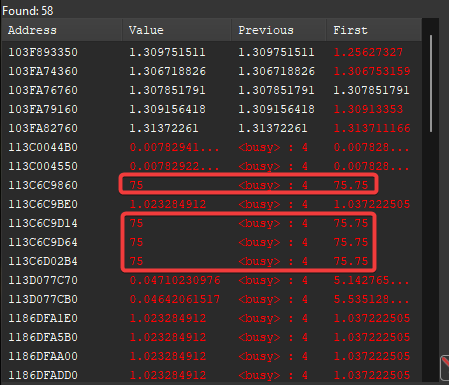Click first value 1.037222505 in row 1186DFA5B0
This screenshot has height=385, width=449.
coord(372,337)
